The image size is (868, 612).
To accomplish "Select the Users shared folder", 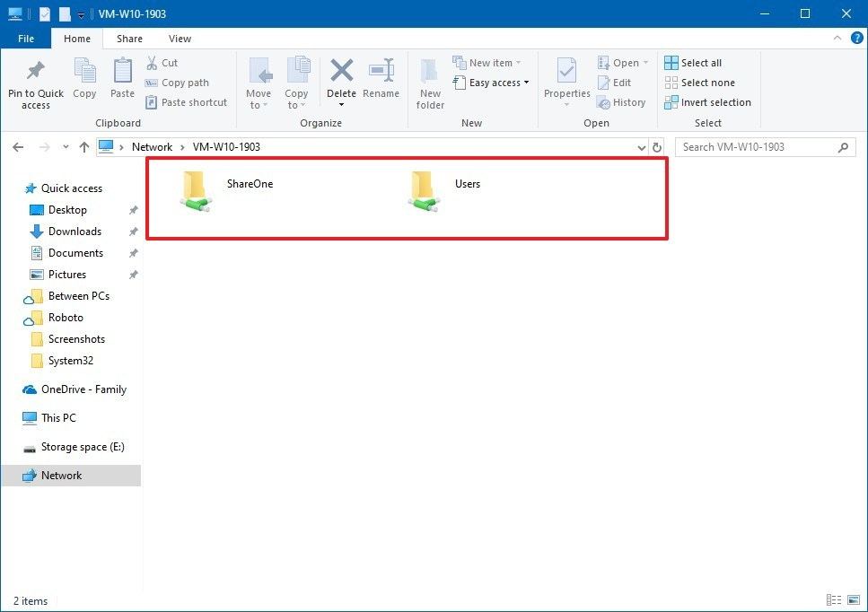I will pos(444,191).
